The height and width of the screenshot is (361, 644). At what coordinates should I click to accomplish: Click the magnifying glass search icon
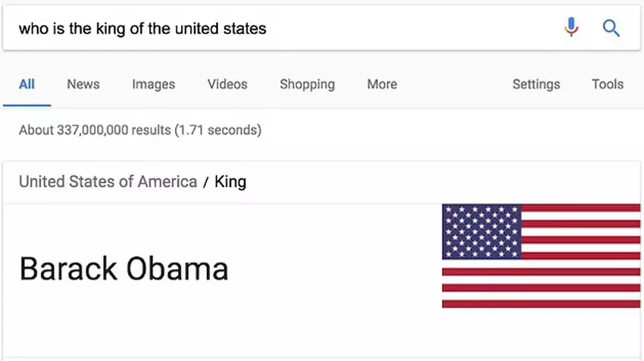coord(611,29)
